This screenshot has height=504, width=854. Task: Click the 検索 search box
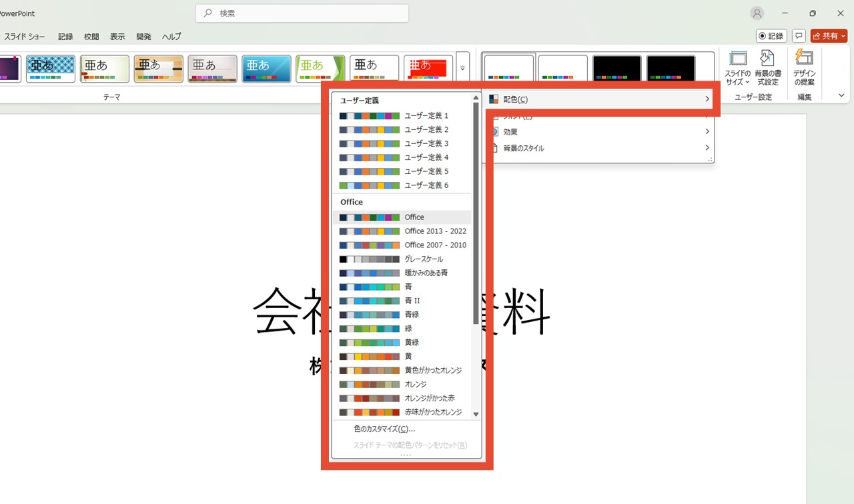tap(302, 13)
